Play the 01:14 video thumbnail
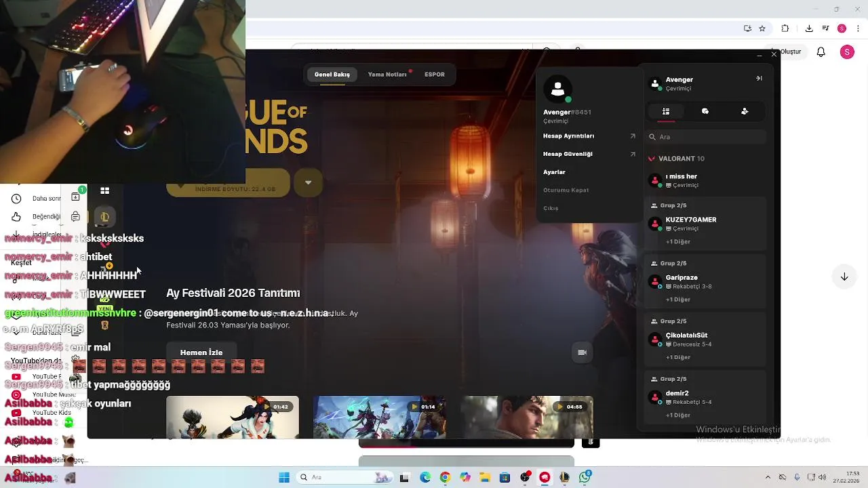 pos(379,417)
